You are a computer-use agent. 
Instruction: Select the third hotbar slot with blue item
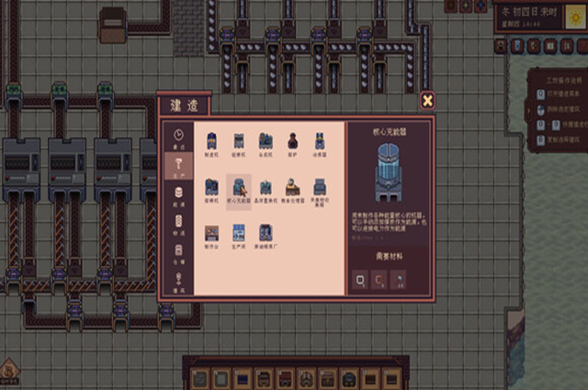tap(243, 379)
